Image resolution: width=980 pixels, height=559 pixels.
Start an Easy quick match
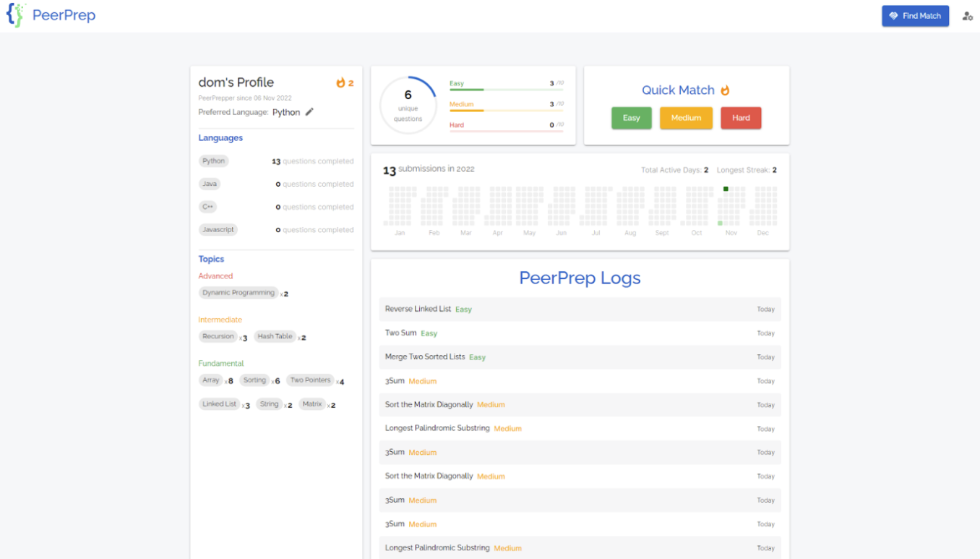point(632,118)
